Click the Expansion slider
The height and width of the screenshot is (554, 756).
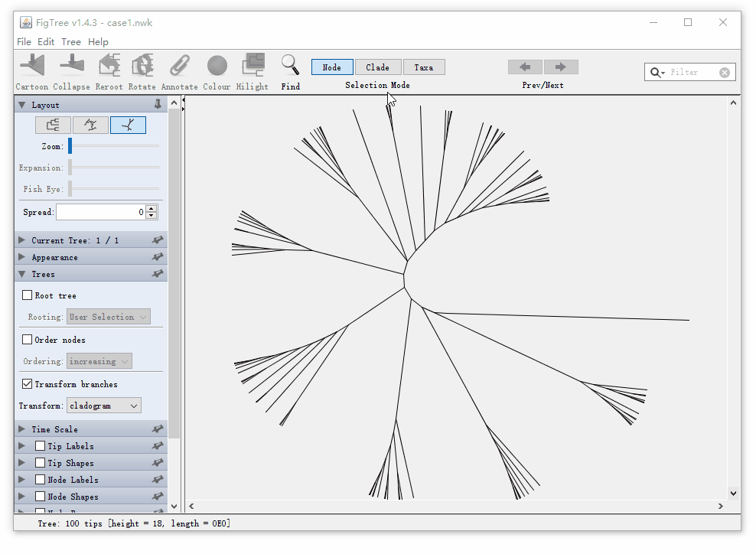click(114, 168)
